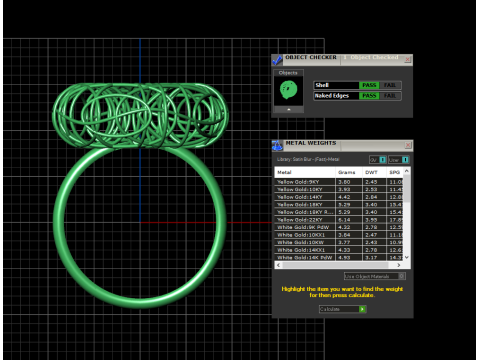Select the White Gold:14KX1 row
The width and height of the screenshot is (480, 360).
pyautogui.click(x=339, y=250)
